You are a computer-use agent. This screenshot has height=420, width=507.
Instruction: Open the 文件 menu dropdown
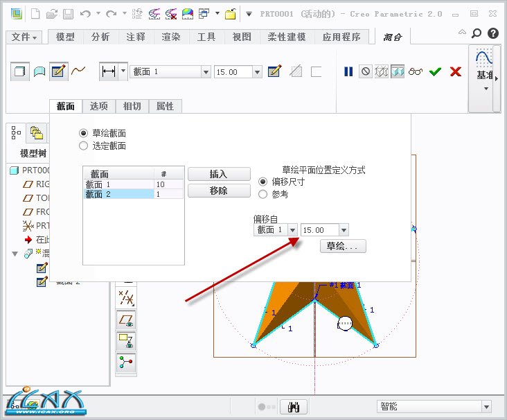point(24,37)
